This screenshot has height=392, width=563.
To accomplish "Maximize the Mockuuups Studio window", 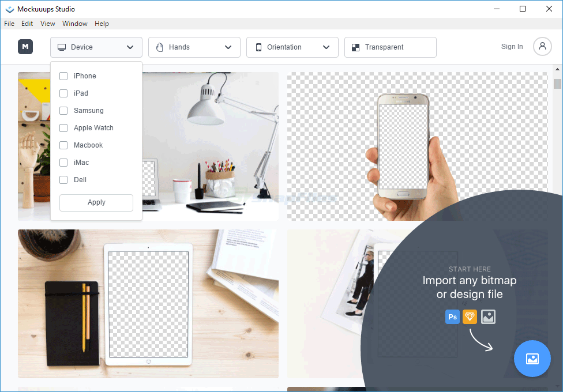I will [523, 9].
